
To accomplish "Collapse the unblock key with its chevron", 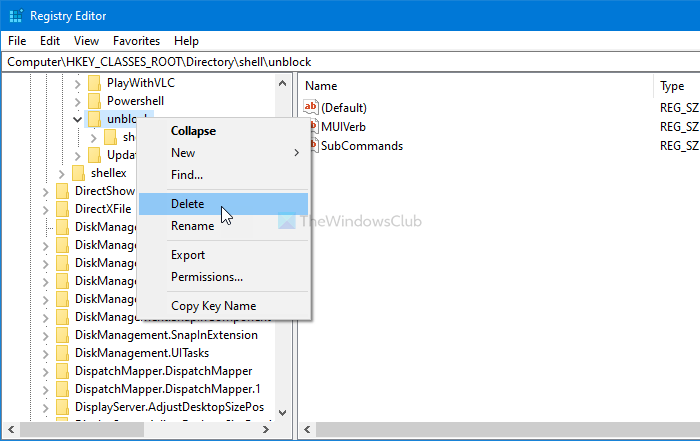I will pos(77,120).
